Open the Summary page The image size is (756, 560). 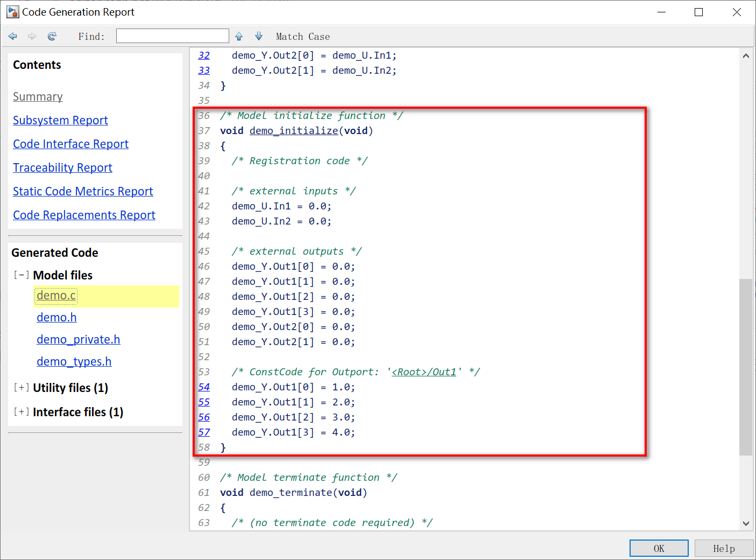pyautogui.click(x=38, y=96)
